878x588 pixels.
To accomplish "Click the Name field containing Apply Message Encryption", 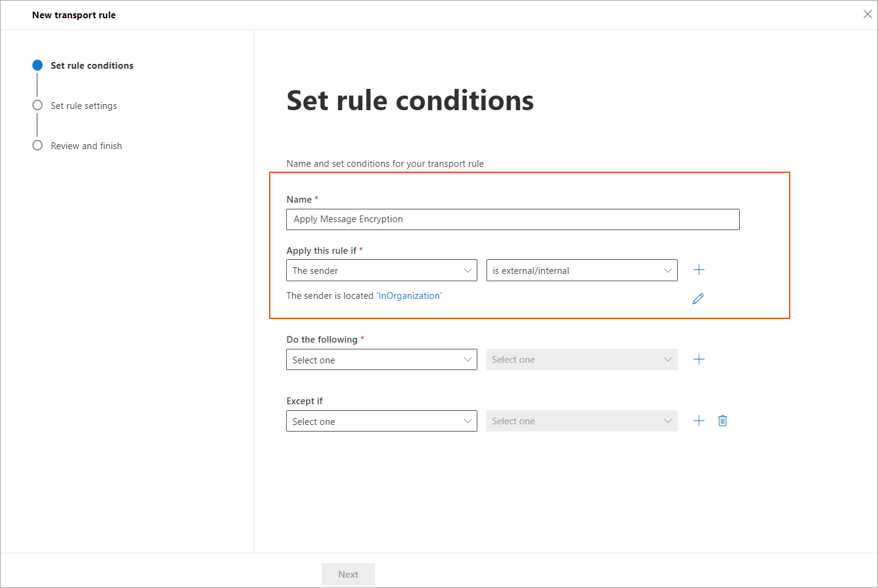I will pyautogui.click(x=513, y=219).
